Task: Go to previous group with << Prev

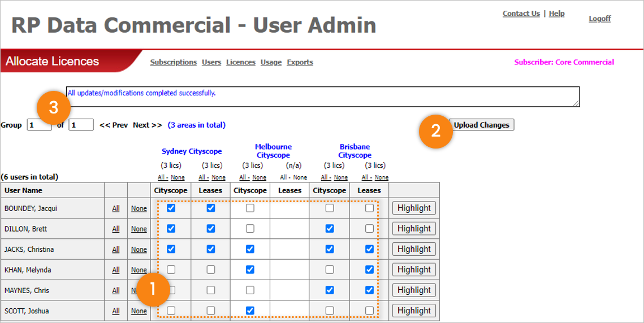Action: (x=113, y=125)
